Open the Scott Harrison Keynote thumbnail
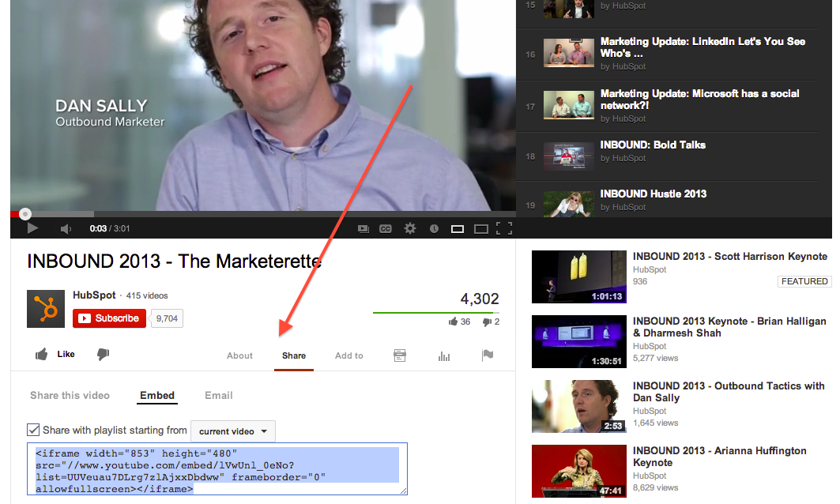The width and height of the screenshot is (840, 504). click(x=578, y=276)
